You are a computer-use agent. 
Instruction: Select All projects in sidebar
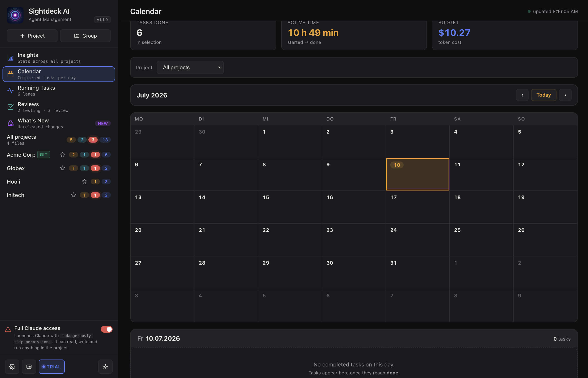click(x=59, y=140)
